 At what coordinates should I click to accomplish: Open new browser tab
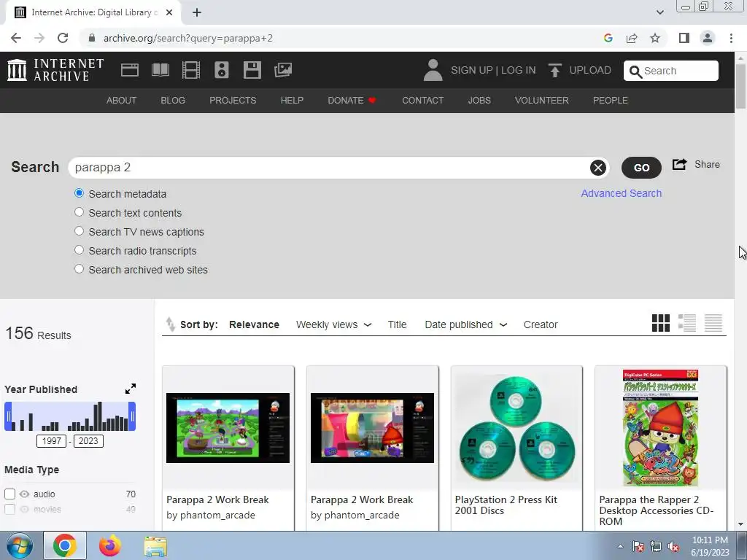tap(197, 12)
